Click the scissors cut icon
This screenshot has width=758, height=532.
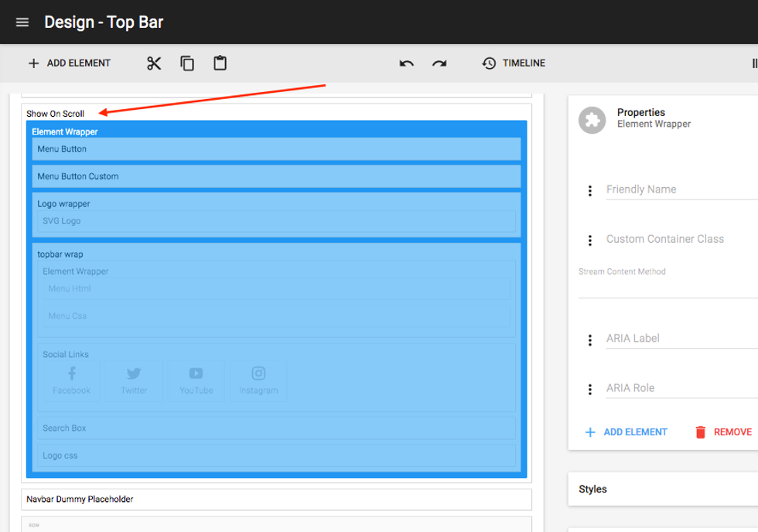pyautogui.click(x=154, y=63)
